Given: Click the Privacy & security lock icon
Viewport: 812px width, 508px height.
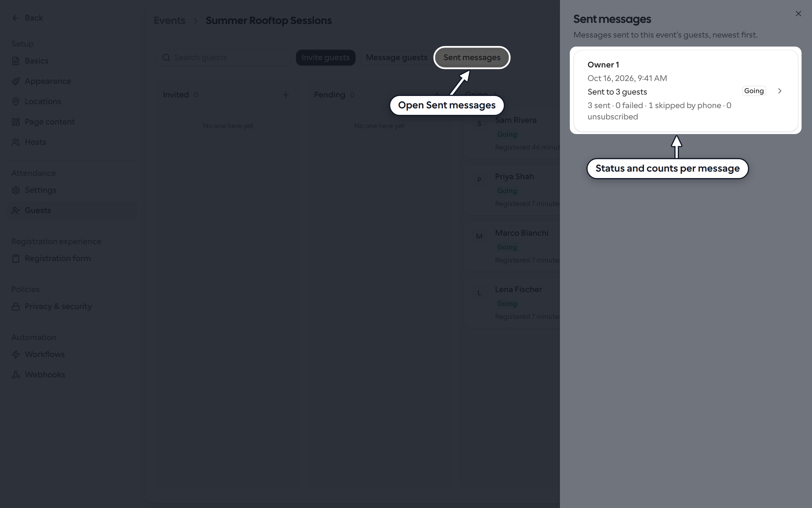Looking at the screenshot, I should pos(16,306).
